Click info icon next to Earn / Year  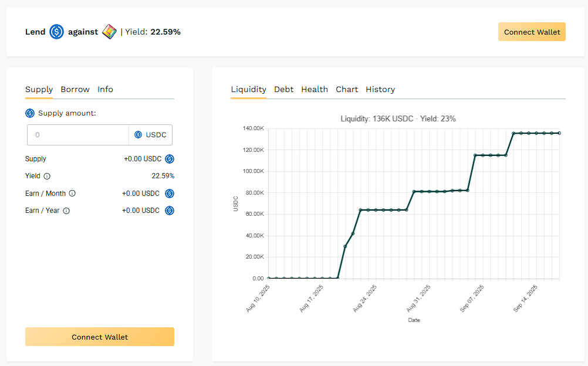66,211
